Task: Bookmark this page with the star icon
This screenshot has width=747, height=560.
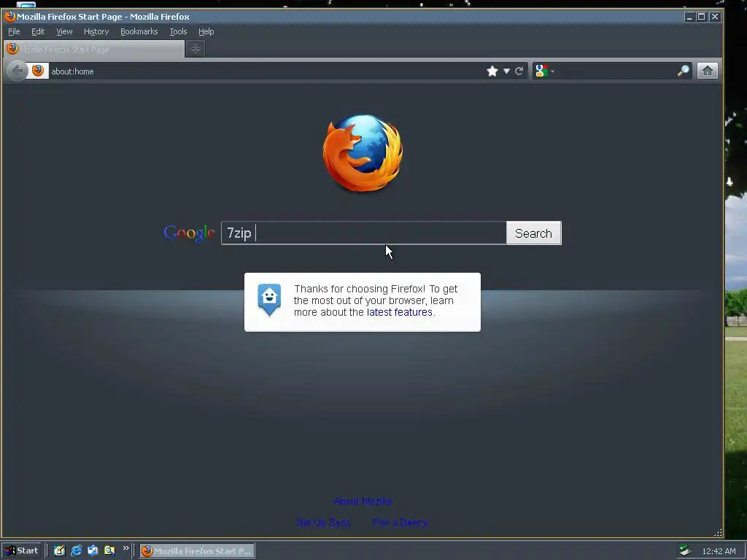Action: point(492,71)
